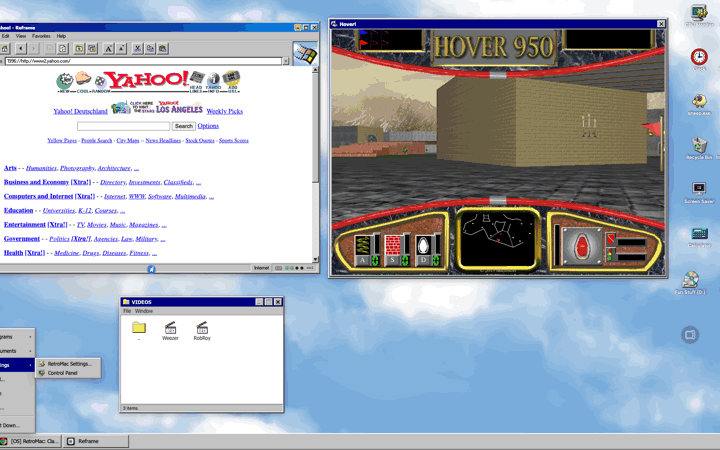Viewport: 720px width, 450px height.
Task: Select the Recycle Bin desktop icon
Action: (x=699, y=148)
